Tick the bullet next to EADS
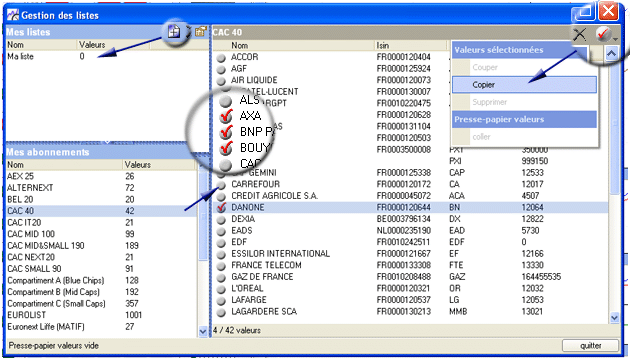Screen dimensions: 630x360 click(221, 231)
